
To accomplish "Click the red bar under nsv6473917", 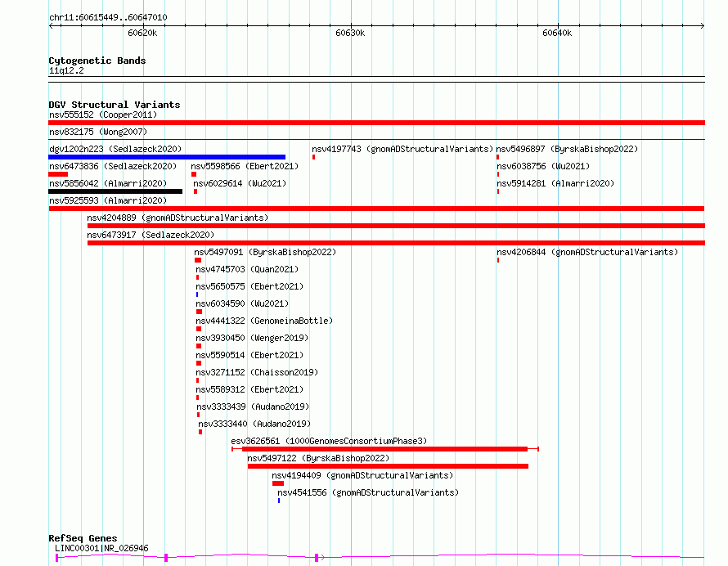I will 396,243.
